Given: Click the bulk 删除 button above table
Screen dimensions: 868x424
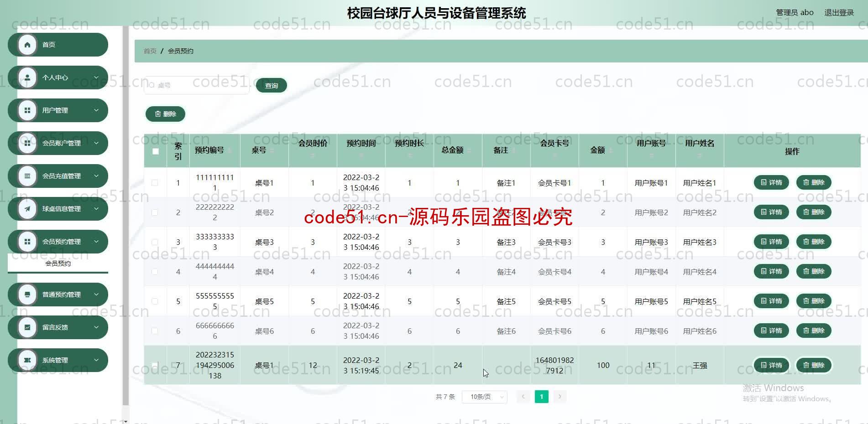Looking at the screenshot, I should [165, 114].
